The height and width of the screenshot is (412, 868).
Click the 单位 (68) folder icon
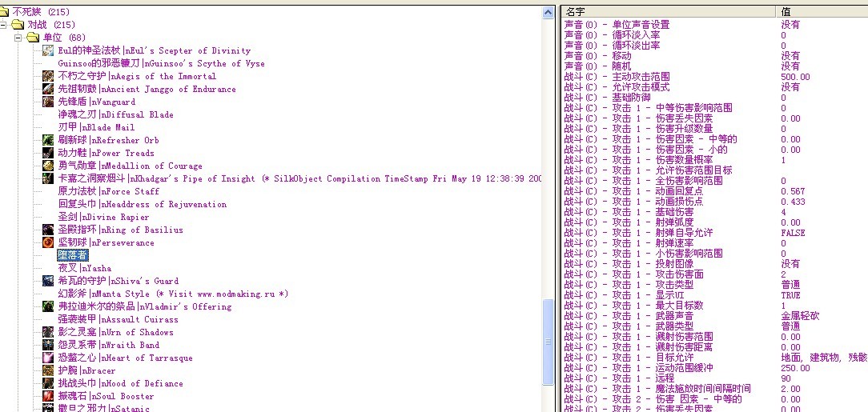(33, 38)
